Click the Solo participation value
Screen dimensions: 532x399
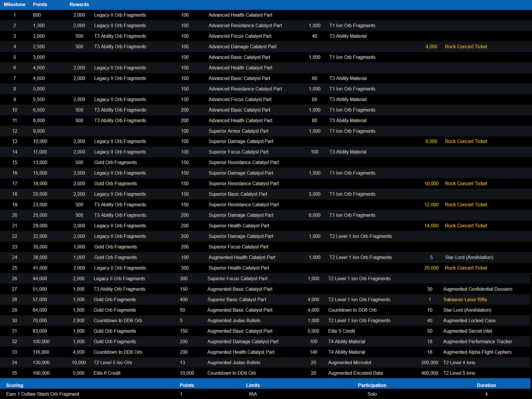coord(372,394)
